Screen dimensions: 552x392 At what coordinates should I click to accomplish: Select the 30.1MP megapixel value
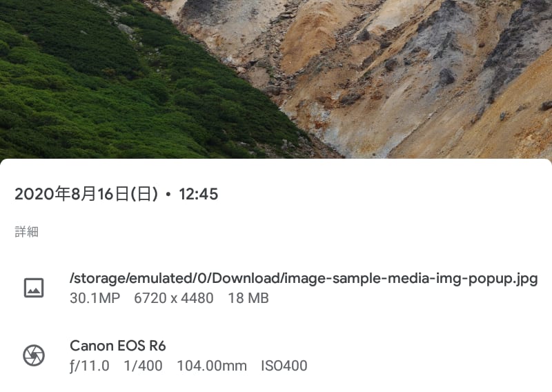[x=95, y=298]
